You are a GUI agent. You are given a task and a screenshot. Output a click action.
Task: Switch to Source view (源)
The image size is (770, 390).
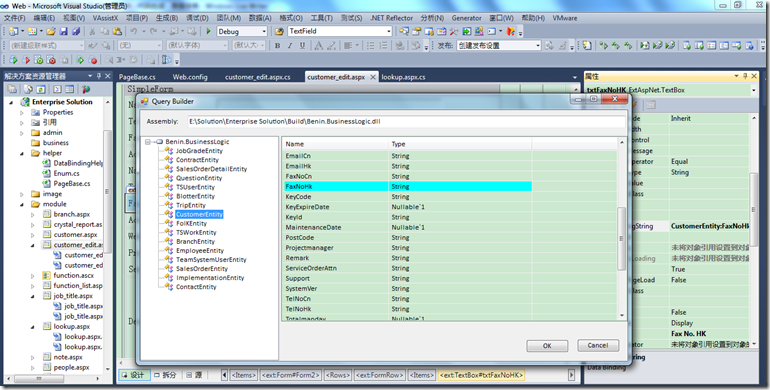tap(194, 375)
